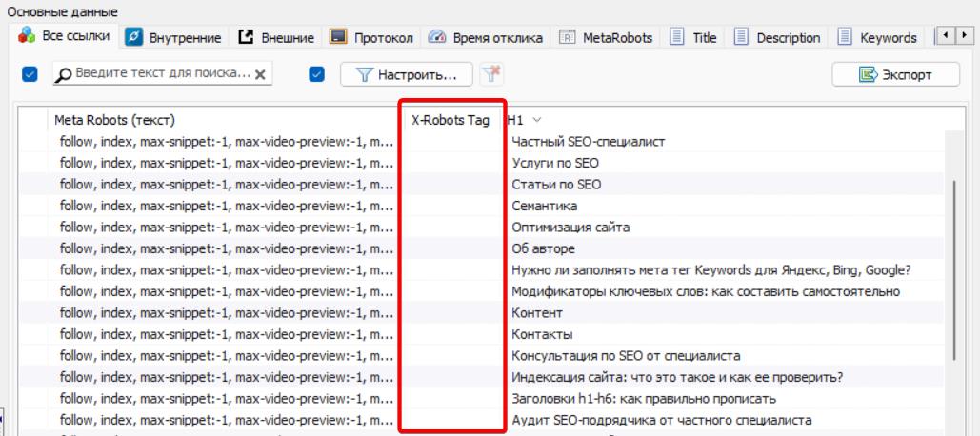Viewport: 980px width, 436px height.
Task: Click the Внутренние tab icon
Action: (x=134, y=37)
